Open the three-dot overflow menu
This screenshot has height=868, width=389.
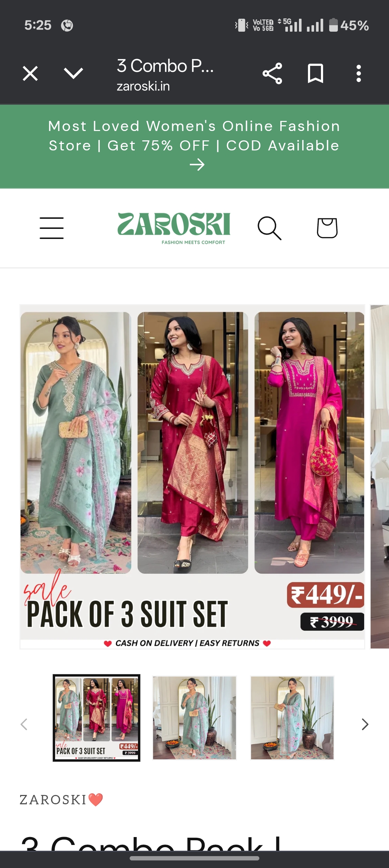[x=359, y=73]
